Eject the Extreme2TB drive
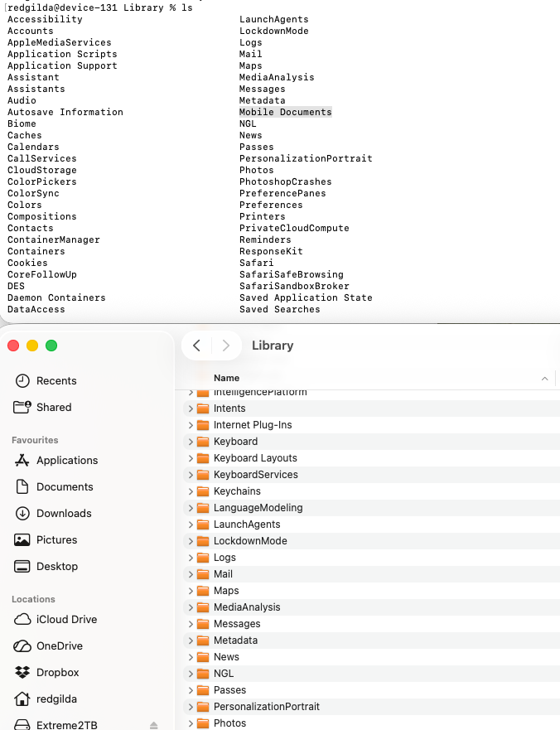Screen dimensions: 560x730 point(153,725)
